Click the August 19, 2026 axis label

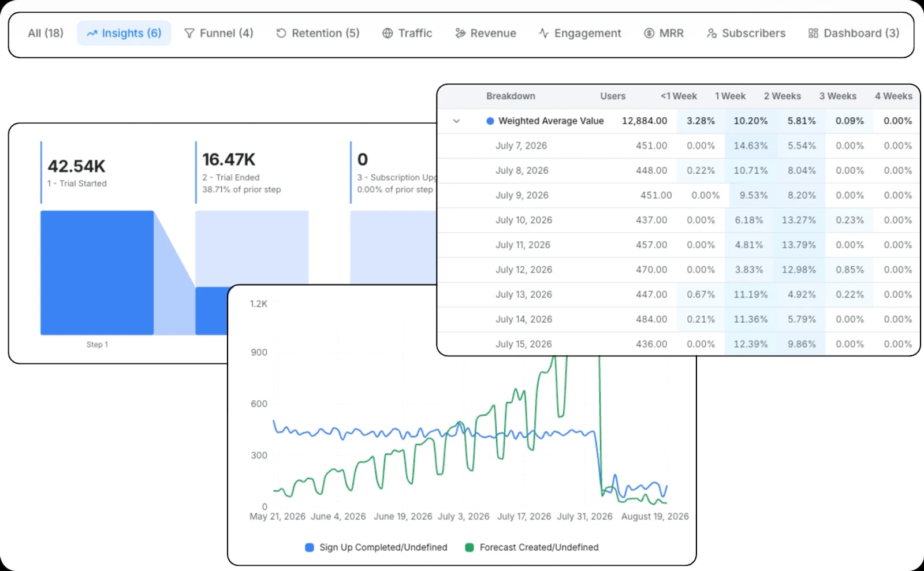click(x=655, y=517)
